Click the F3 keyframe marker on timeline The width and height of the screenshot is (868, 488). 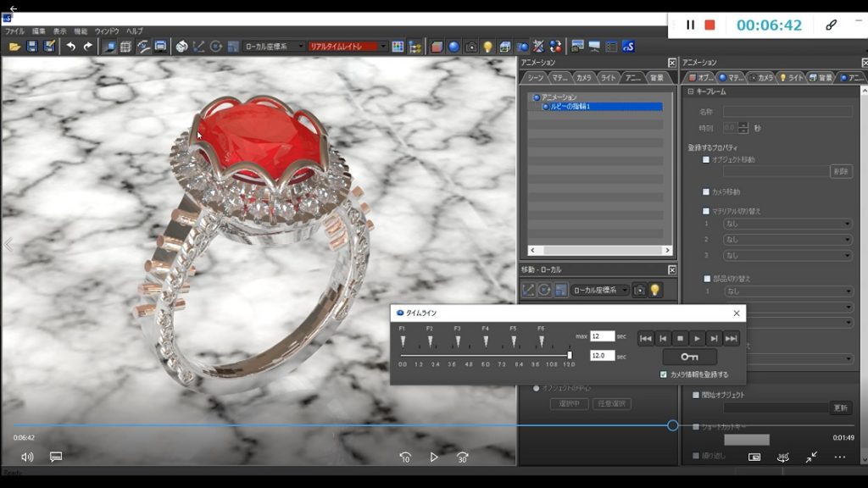tap(458, 341)
